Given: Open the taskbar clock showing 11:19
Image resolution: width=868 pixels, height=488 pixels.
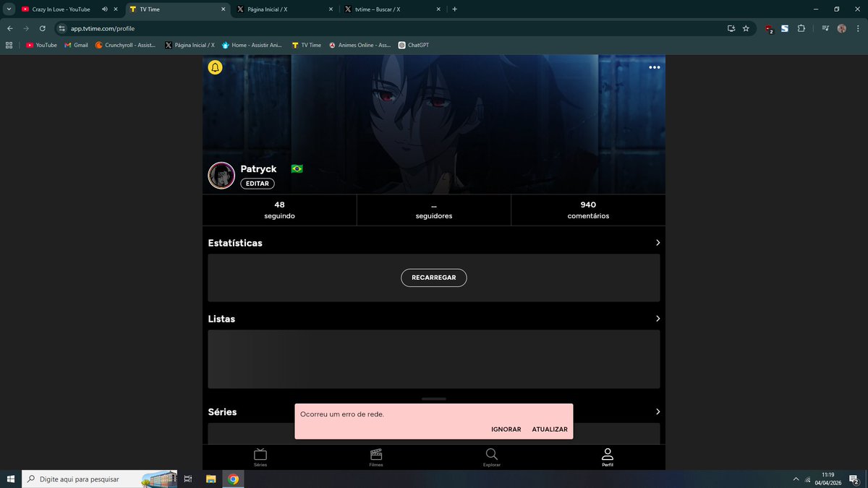Looking at the screenshot, I should [x=827, y=479].
